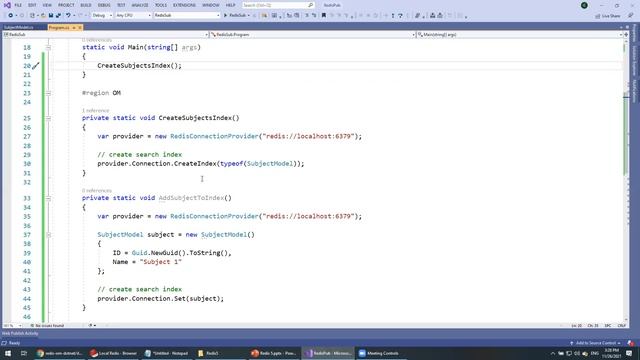Open the Debug configuration dropdown

click(x=102, y=16)
